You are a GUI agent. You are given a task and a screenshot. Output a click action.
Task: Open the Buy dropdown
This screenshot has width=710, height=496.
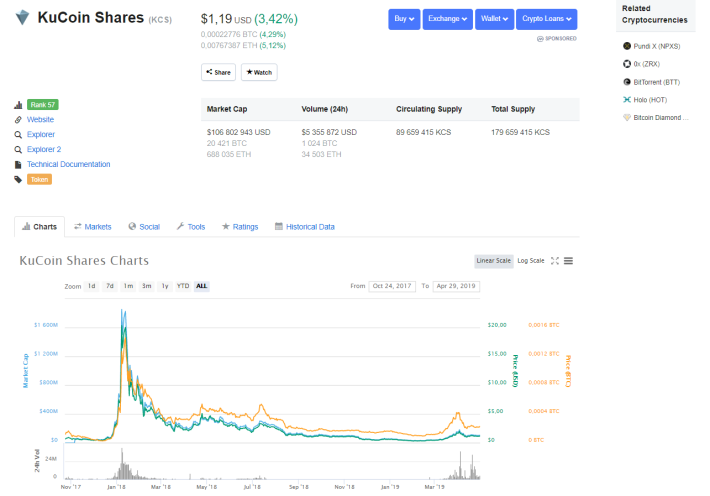404,19
